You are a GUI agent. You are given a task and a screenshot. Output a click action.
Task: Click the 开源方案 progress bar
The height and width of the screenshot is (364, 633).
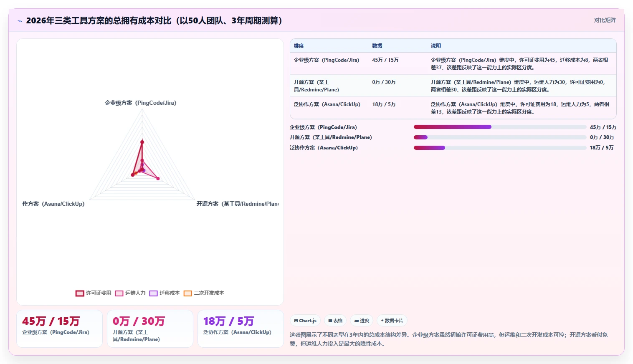tap(500, 137)
